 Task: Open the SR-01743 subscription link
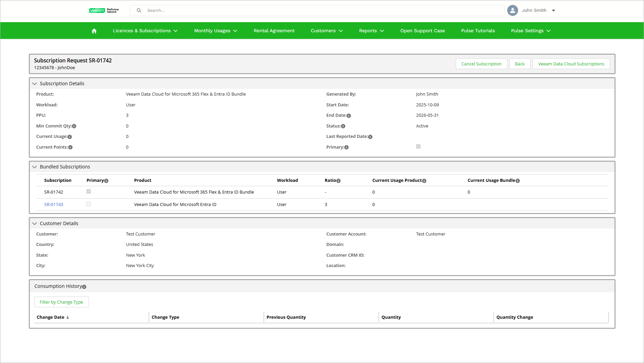click(54, 205)
